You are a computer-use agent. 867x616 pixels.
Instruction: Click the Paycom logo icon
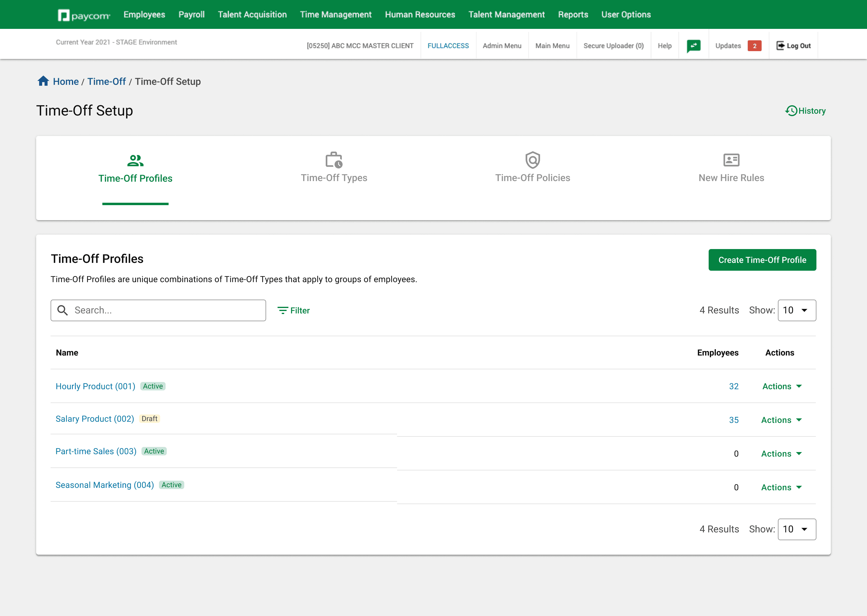tap(64, 15)
